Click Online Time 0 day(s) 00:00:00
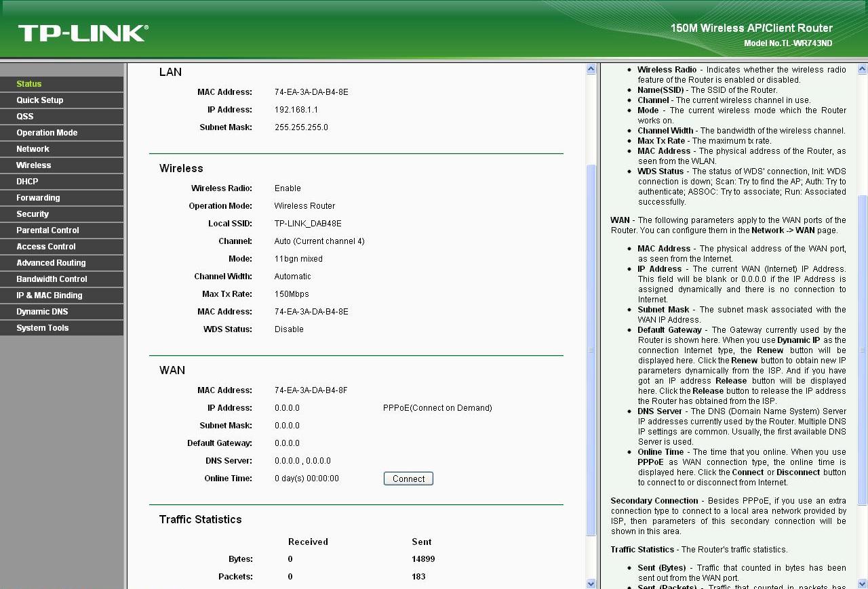 (307, 479)
